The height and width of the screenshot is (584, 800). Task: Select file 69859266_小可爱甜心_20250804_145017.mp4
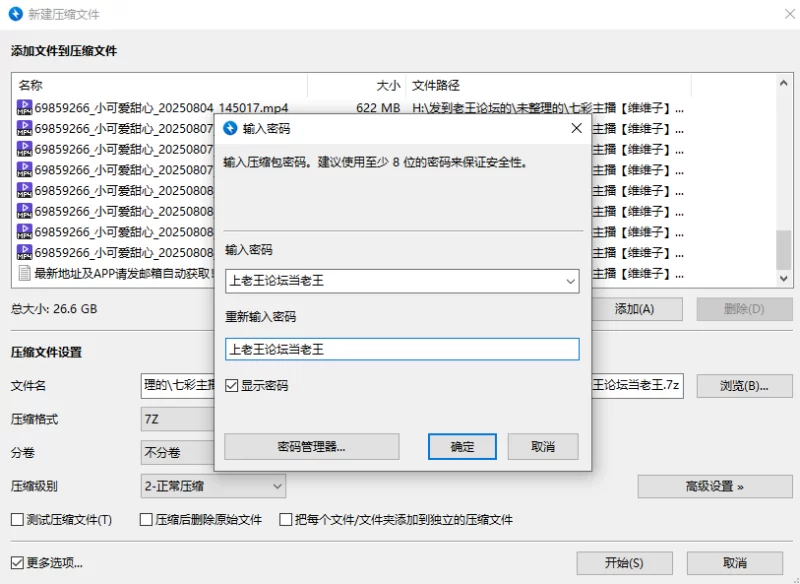point(161,108)
